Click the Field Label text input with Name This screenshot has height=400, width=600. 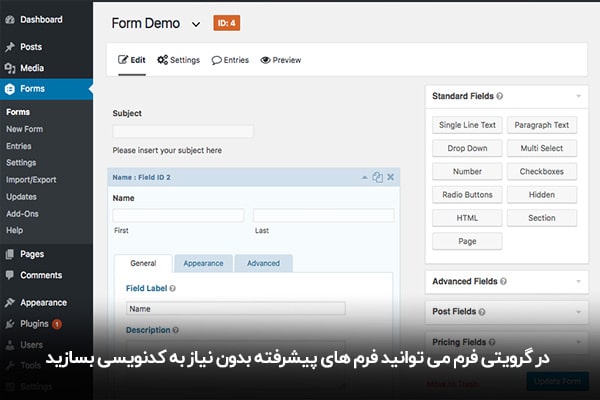coord(236,309)
